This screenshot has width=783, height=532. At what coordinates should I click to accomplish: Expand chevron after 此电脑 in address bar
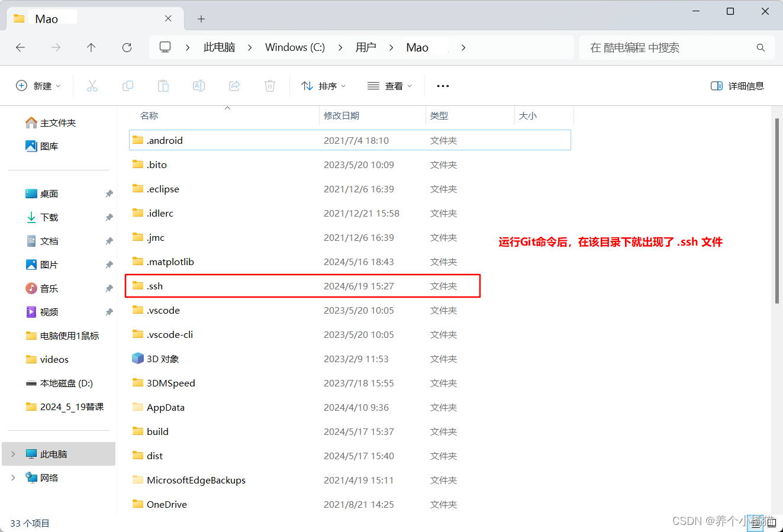coord(250,47)
